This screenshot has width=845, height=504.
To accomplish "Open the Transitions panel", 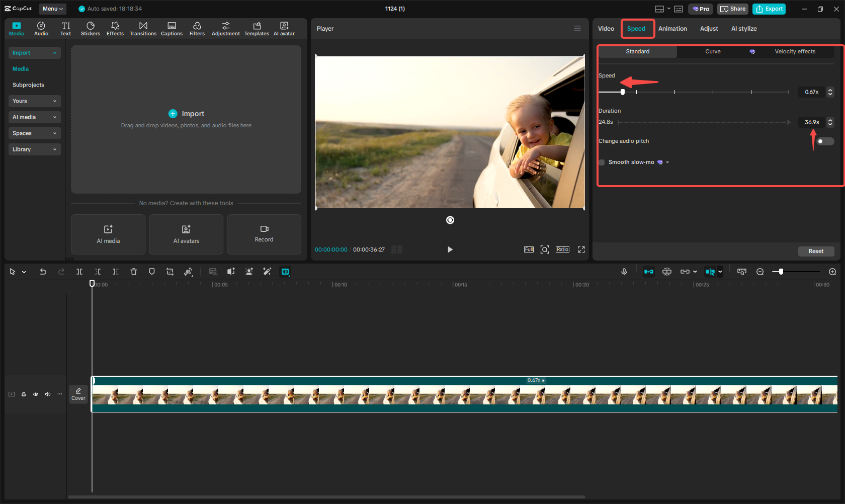I will (143, 29).
